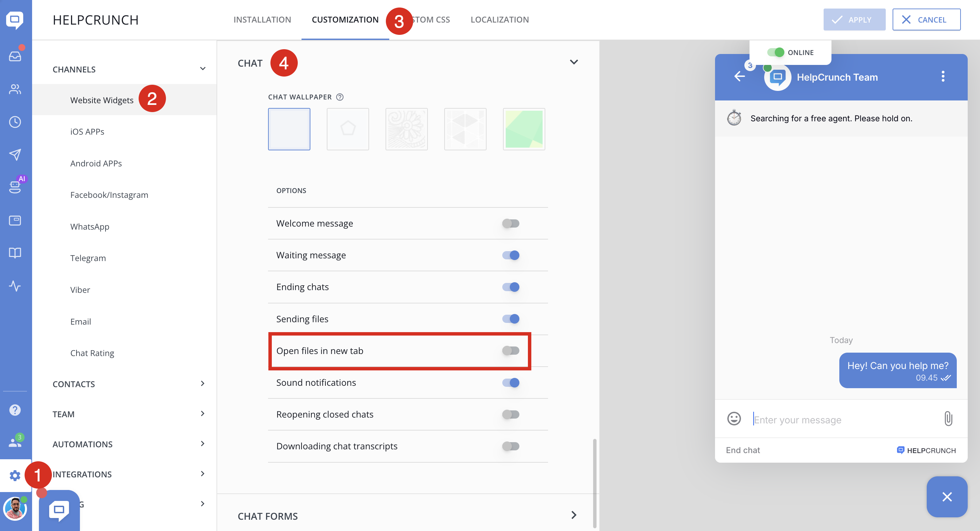Expand the last sidebar section chevron
Screen dimensions: 980x531
(x=202, y=504)
